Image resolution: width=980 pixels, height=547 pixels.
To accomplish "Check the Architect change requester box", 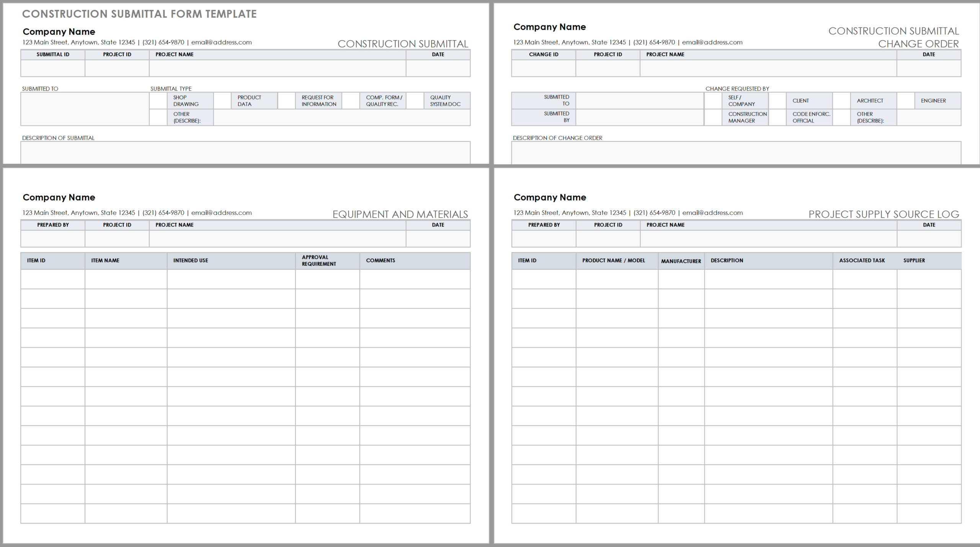I will (841, 101).
